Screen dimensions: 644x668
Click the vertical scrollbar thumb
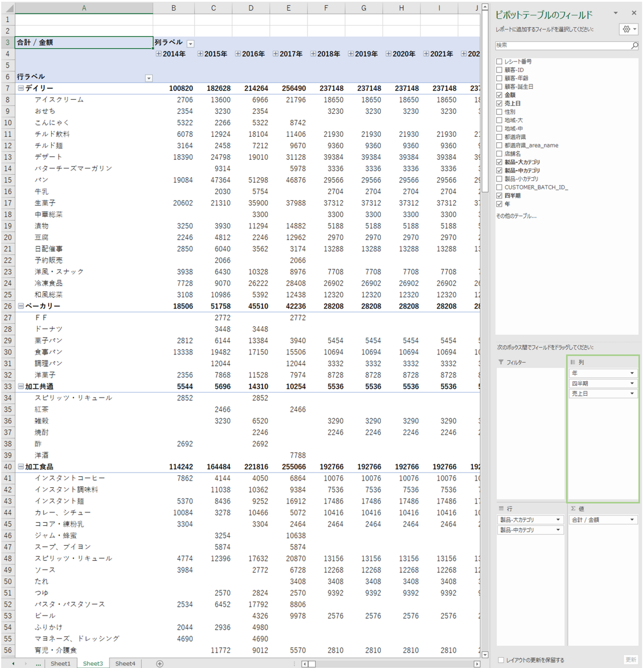click(x=485, y=102)
